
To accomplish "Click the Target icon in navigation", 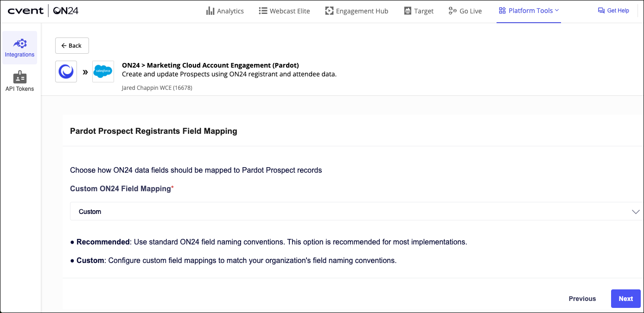I will coord(408,11).
